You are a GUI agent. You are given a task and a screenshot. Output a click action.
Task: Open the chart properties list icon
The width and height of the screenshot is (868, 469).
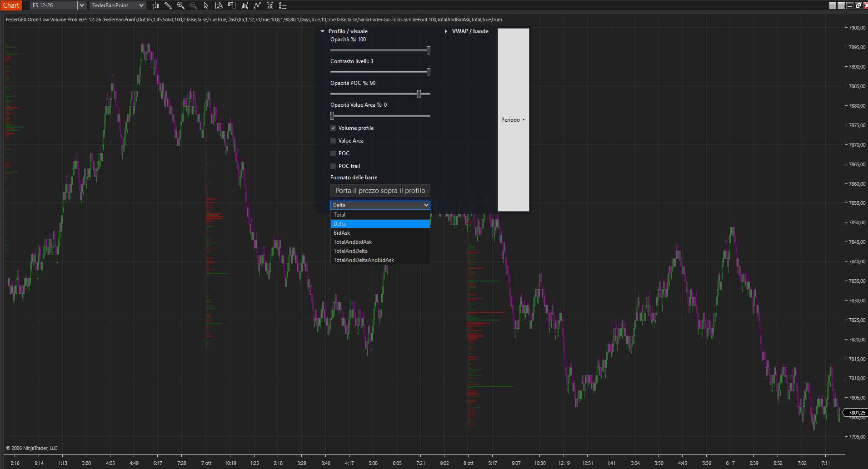pos(282,5)
